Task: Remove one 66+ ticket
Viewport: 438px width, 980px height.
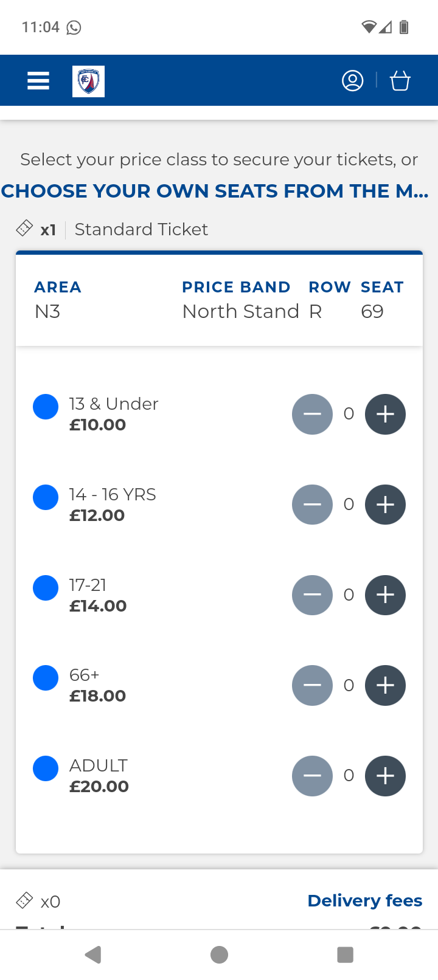Action: point(312,686)
